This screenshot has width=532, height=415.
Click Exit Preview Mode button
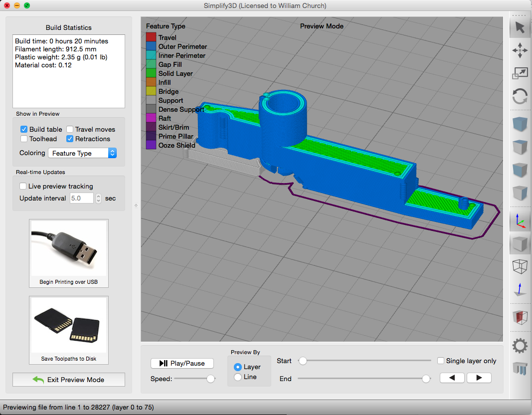tap(69, 380)
